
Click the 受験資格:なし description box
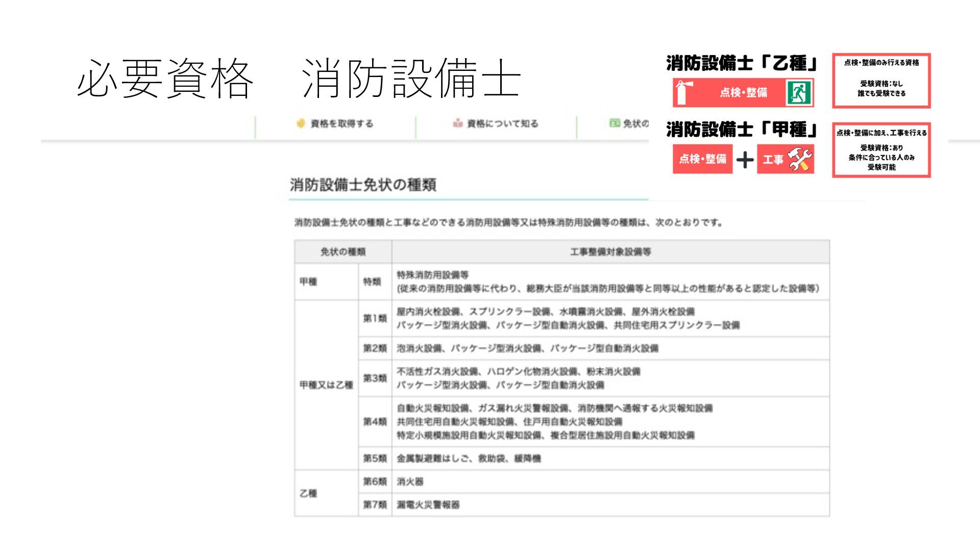pyautogui.click(x=881, y=81)
